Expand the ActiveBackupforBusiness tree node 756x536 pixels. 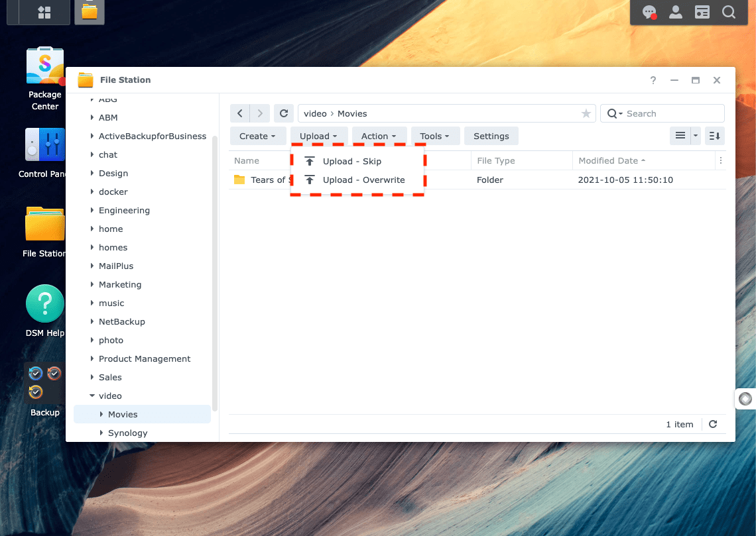coord(92,136)
